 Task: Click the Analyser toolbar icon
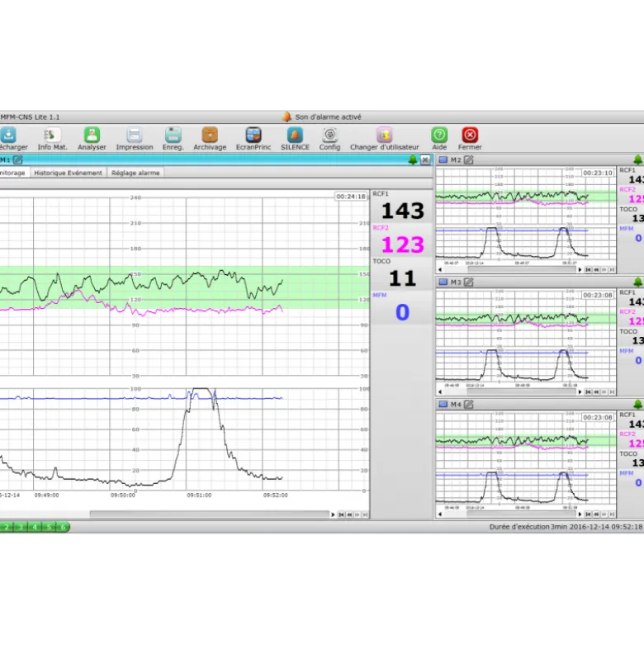(x=92, y=135)
